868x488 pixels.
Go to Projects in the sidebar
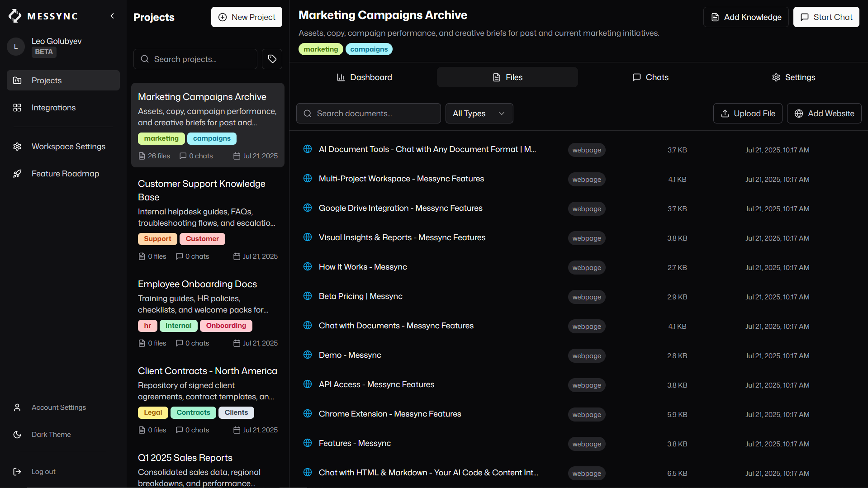click(x=63, y=81)
